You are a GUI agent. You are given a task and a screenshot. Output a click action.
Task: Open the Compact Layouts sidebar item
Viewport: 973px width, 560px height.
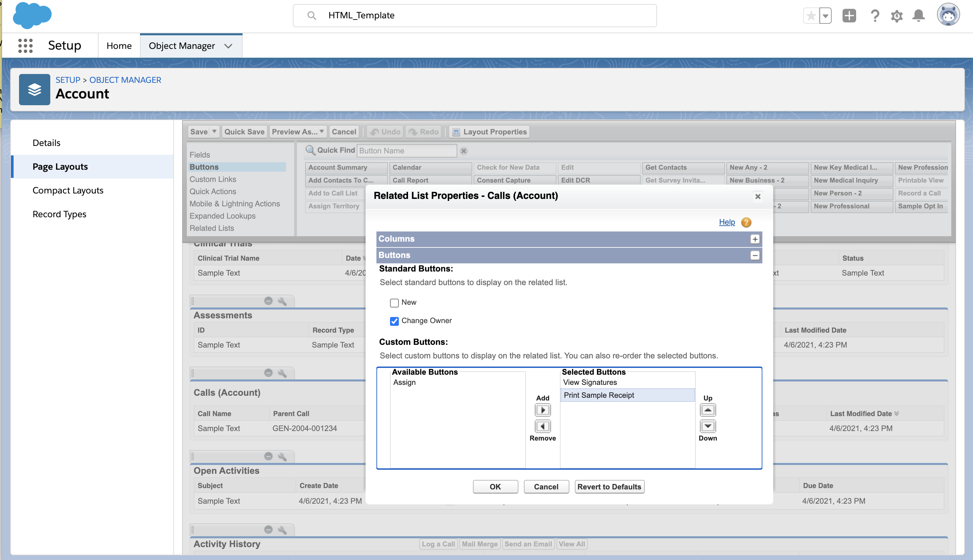click(68, 190)
